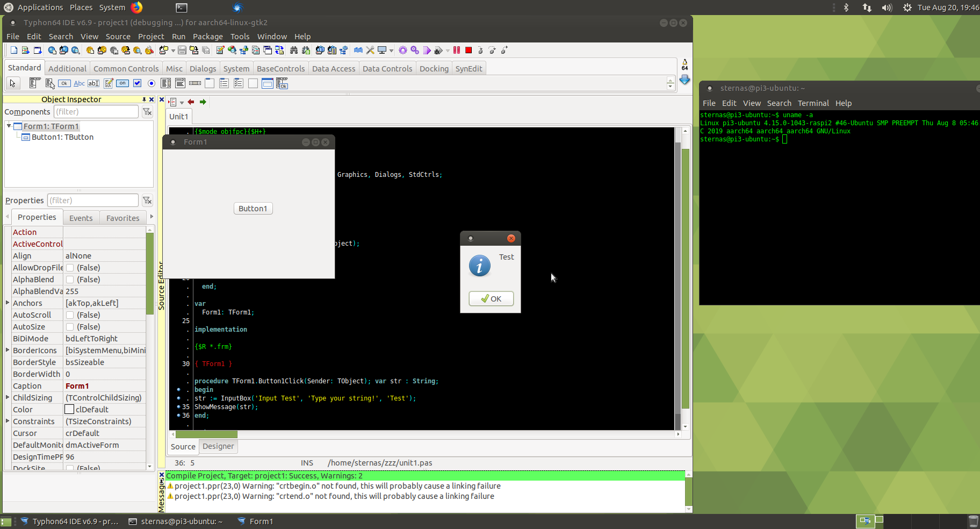Select Button1: TButton in the component tree
The image size is (980, 529).
(62, 137)
